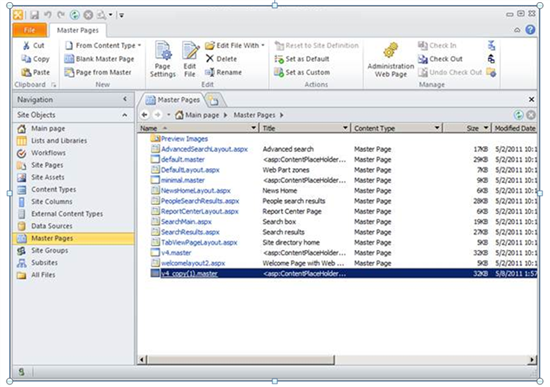The width and height of the screenshot is (550, 387).
Task: Open the Content Type column filter dropdown
Action: coord(437,128)
